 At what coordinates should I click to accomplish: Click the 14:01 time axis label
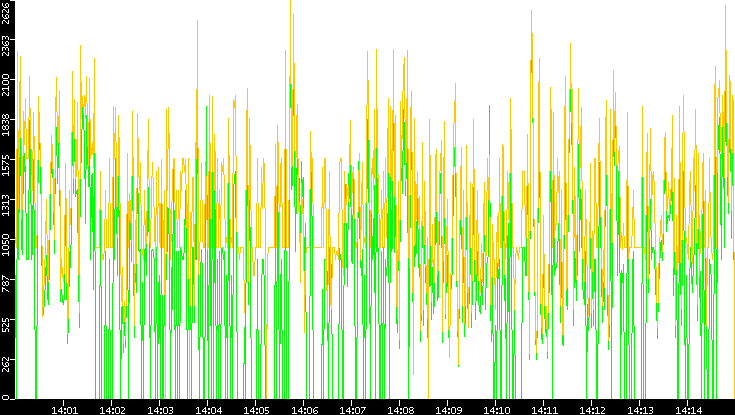tap(64, 410)
